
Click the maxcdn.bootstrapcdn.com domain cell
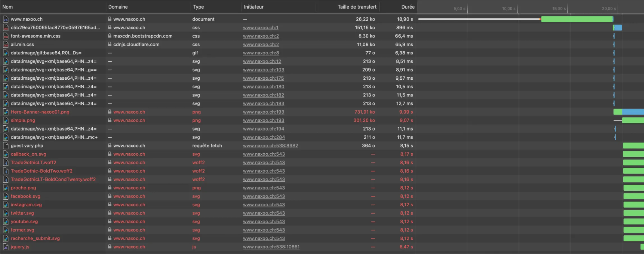point(143,36)
